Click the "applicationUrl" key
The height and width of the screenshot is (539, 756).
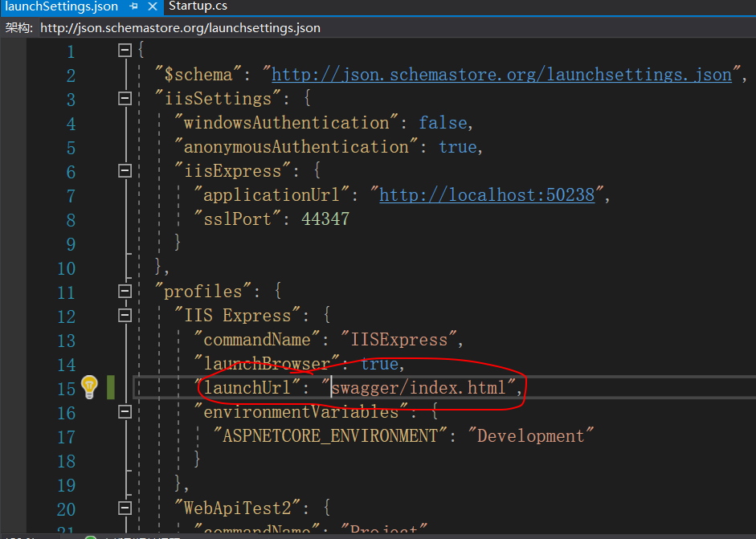[272, 195]
